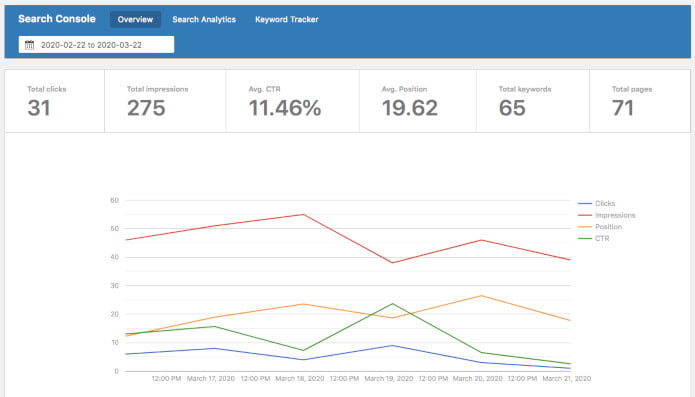This screenshot has width=695, height=397.
Task: Click the Total clicks label
Action: coord(47,89)
